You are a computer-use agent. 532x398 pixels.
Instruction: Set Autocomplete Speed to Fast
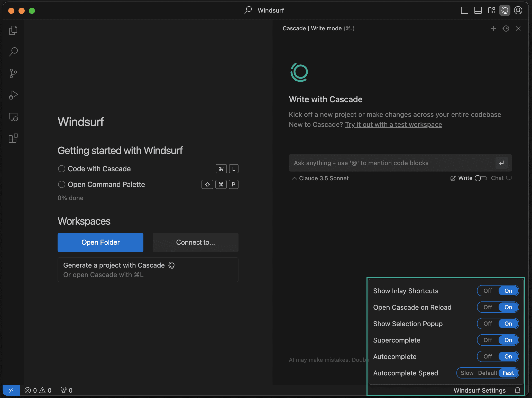pyautogui.click(x=508, y=373)
